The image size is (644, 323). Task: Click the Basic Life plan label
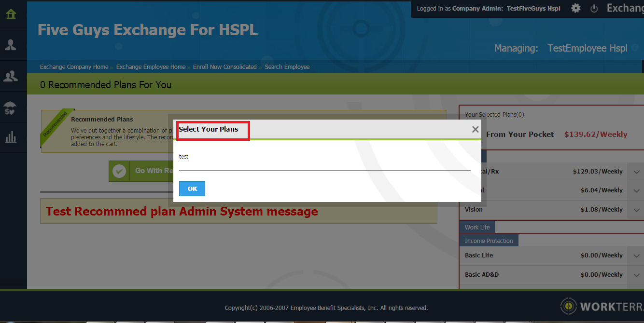(479, 256)
